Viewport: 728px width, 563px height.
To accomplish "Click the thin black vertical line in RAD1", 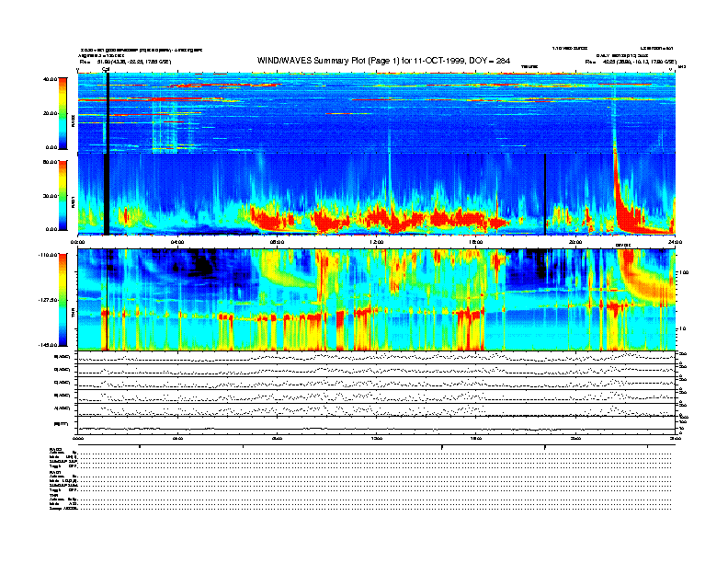I will (544, 194).
